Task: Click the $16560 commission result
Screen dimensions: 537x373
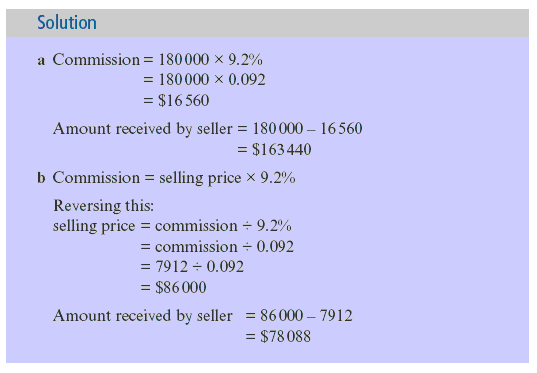Action: (x=184, y=101)
